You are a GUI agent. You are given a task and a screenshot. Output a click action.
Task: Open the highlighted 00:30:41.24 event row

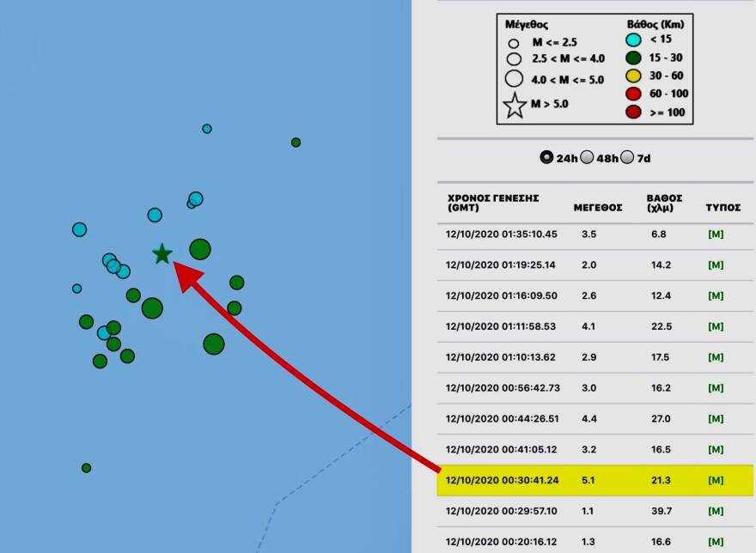[594, 480]
